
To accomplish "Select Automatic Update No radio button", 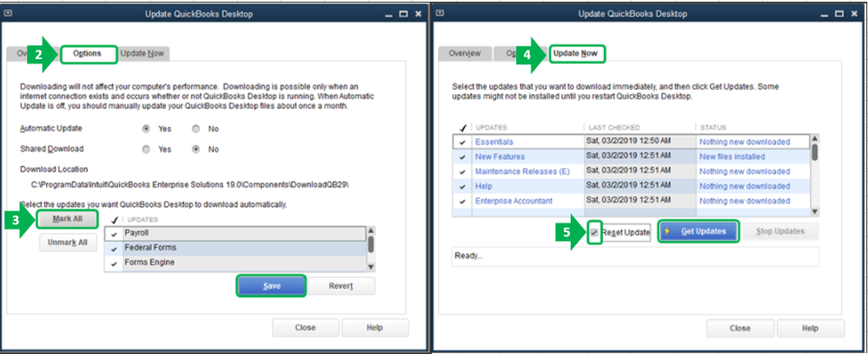I will tap(196, 129).
